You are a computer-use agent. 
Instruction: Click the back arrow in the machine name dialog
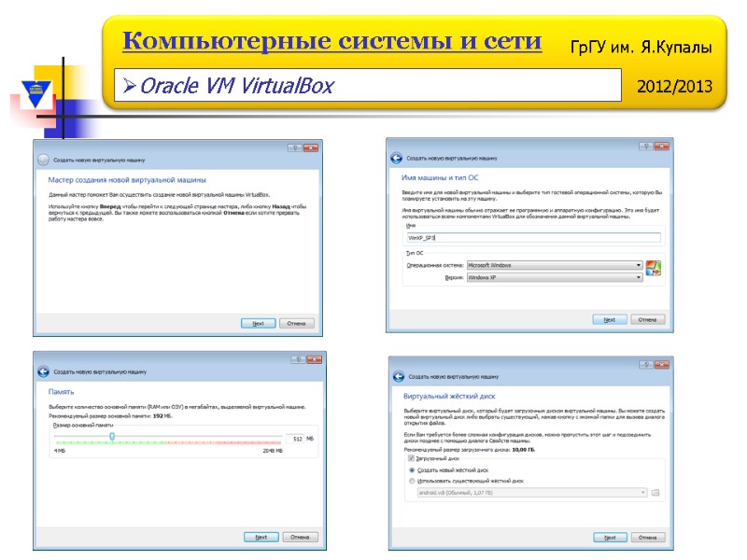[396, 158]
